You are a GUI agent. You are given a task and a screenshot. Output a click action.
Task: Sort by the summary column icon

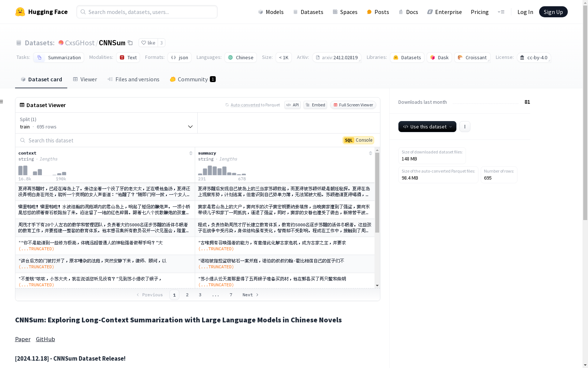tap(370, 153)
